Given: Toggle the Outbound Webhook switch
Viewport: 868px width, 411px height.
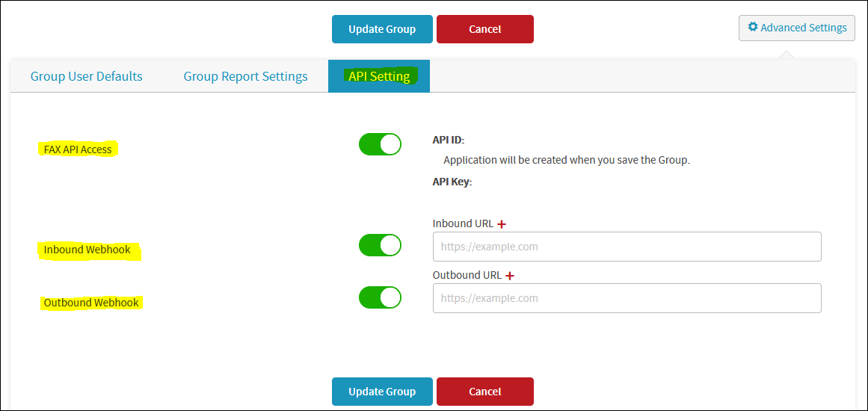Looking at the screenshot, I should click(x=380, y=297).
